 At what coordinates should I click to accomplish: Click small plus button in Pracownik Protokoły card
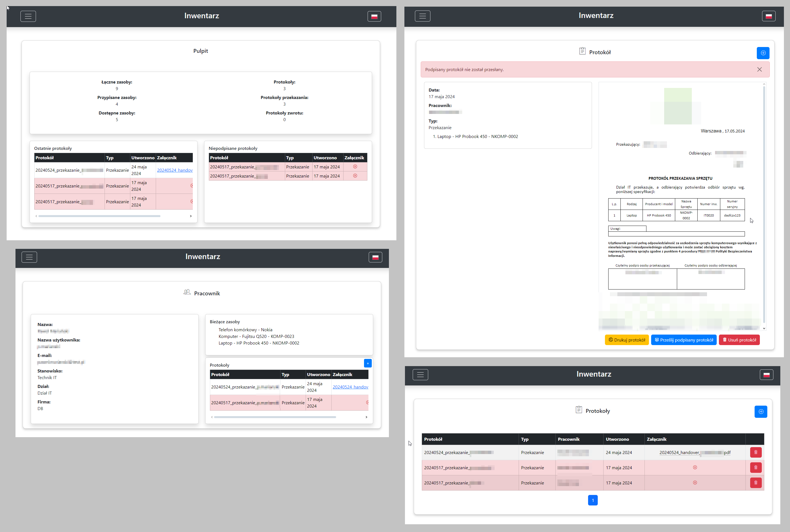click(368, 363)
